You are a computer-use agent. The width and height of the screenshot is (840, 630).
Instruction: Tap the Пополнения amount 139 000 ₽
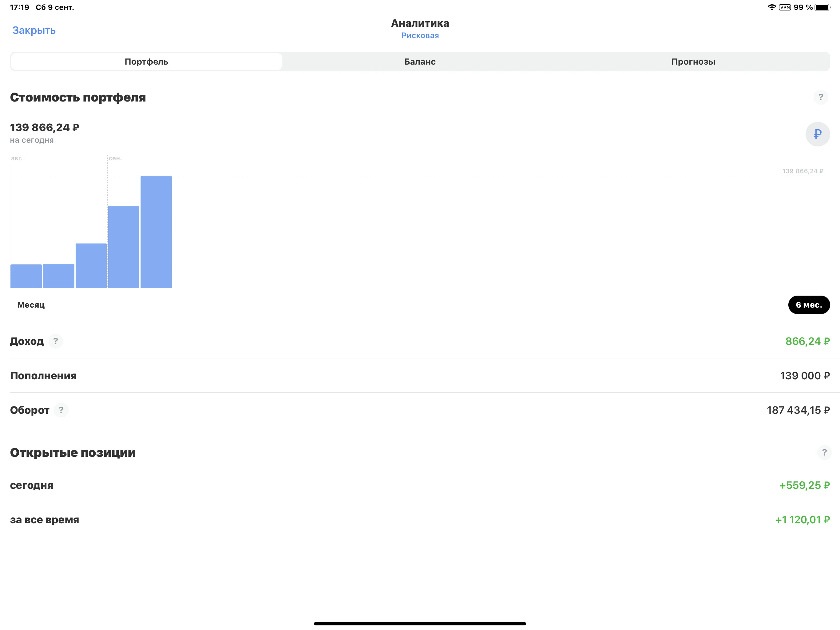point(805,376)
